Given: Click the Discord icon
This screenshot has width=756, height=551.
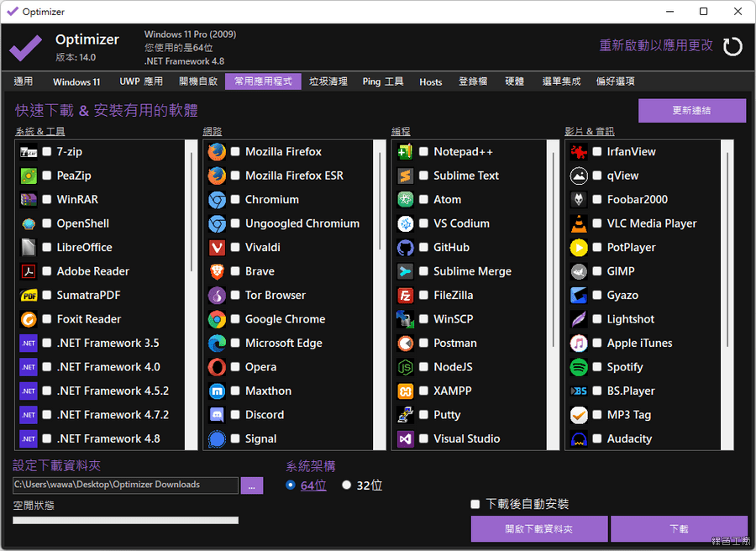Looking at the screenshot, I should [x=217, y=415].
